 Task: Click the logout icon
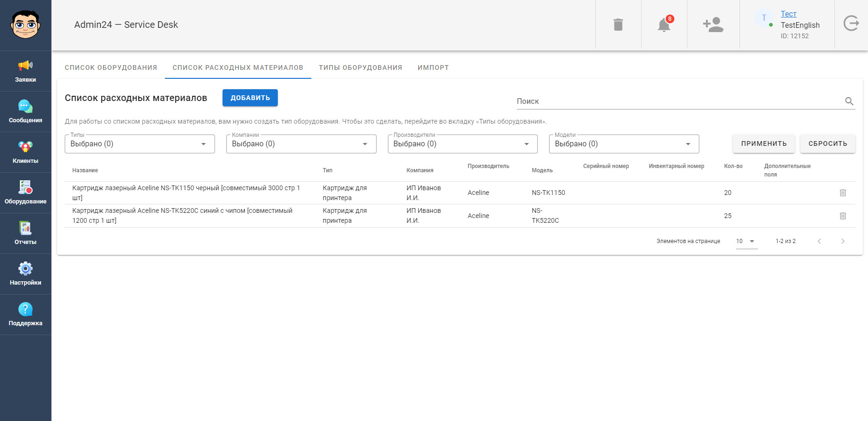[851, 23]
